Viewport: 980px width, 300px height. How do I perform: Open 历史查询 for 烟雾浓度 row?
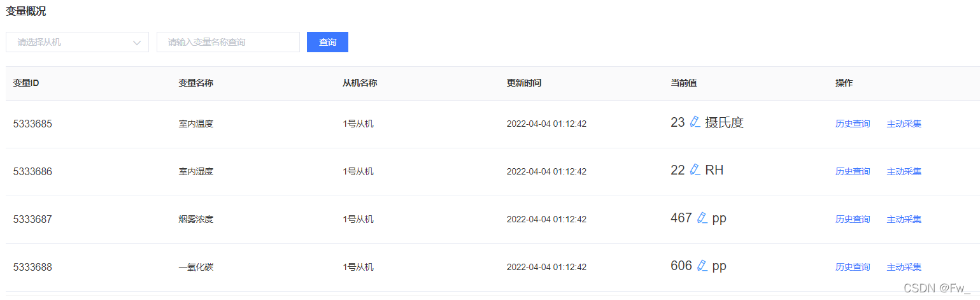[x=852, y=219]
